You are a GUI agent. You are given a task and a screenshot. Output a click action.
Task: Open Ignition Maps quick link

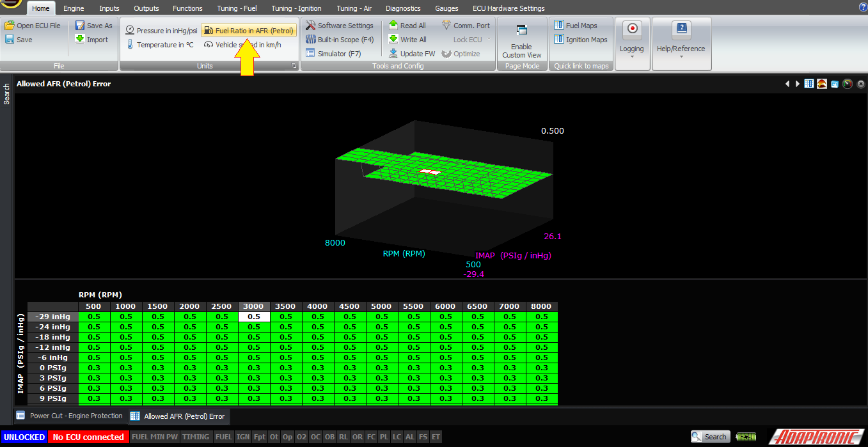pos(580,40)
